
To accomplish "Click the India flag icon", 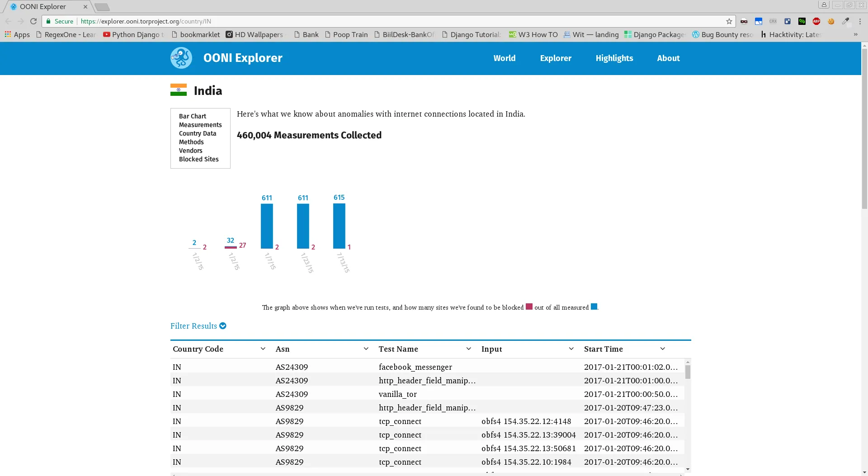I will [179, 90].
